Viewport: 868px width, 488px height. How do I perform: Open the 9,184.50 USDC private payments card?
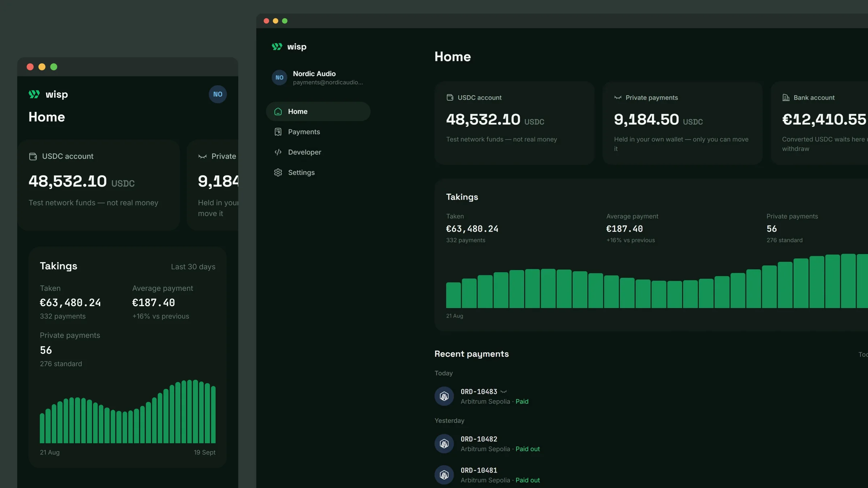(x=682, y=123)
